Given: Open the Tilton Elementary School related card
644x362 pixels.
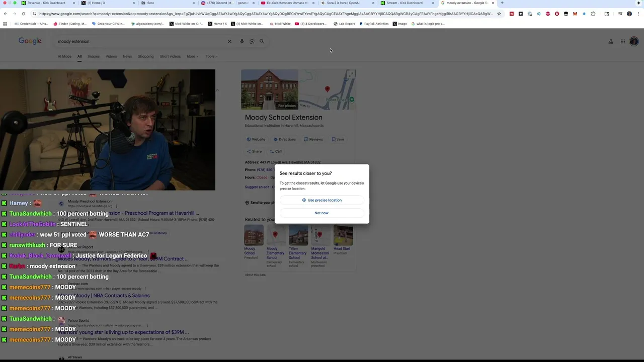Looking at the screenshot, I should (298, 246).
